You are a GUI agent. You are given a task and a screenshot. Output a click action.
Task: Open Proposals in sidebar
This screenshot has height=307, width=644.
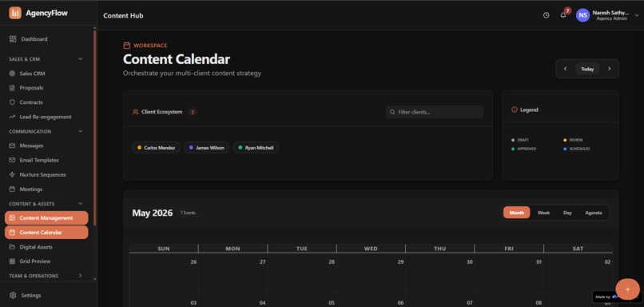pos(31,88)
